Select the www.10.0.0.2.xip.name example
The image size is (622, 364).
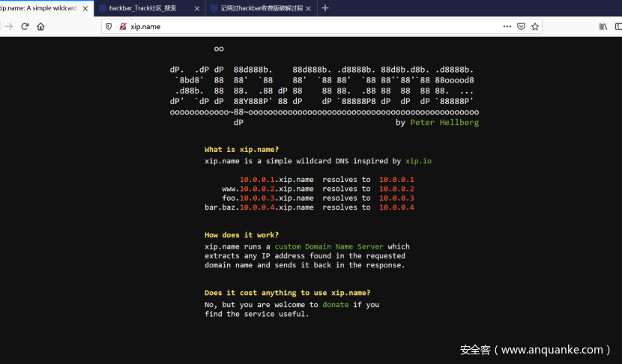click(x=268, y=189)
